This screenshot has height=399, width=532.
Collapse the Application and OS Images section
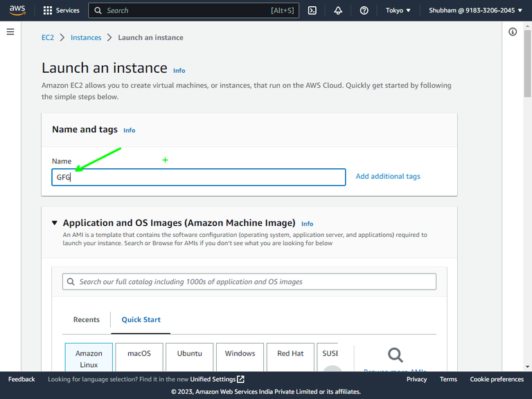tap(55, 223)
